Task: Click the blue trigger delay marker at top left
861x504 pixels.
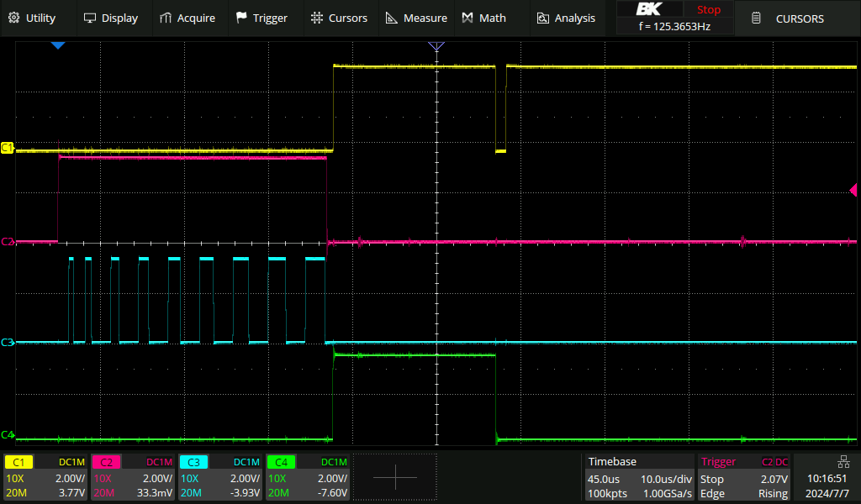Action: [x=58, y=45]
